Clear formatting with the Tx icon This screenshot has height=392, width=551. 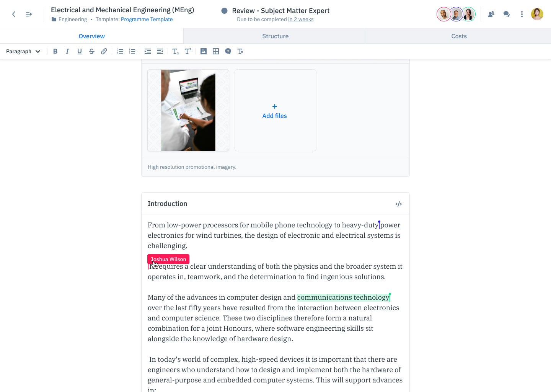pos(240,51)
